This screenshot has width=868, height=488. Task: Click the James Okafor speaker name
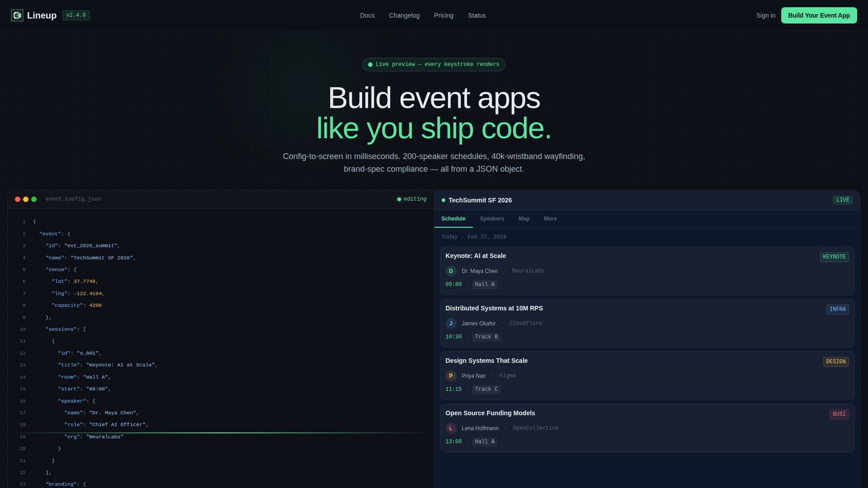pos(478,324)
